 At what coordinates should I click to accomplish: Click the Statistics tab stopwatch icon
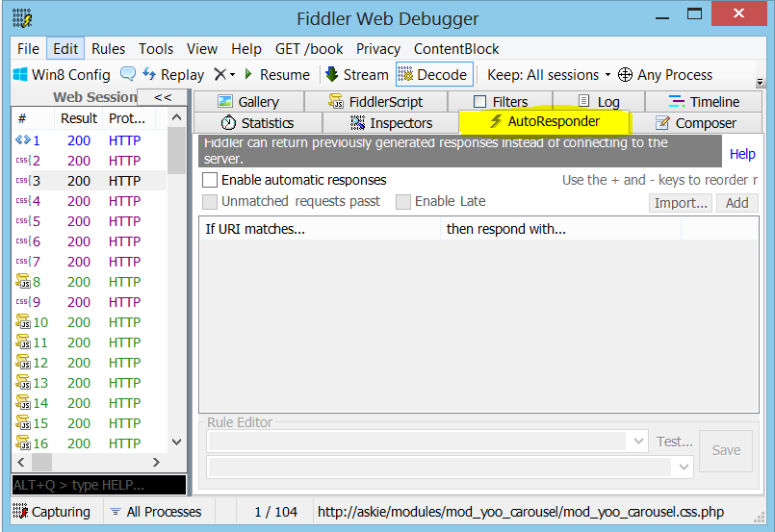point(228,122)
